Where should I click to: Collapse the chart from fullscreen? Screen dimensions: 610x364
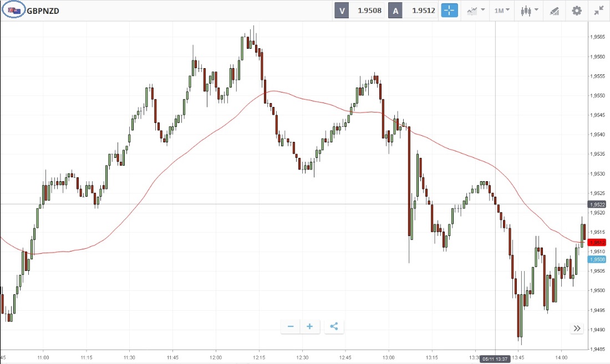[x=598, y=11]
